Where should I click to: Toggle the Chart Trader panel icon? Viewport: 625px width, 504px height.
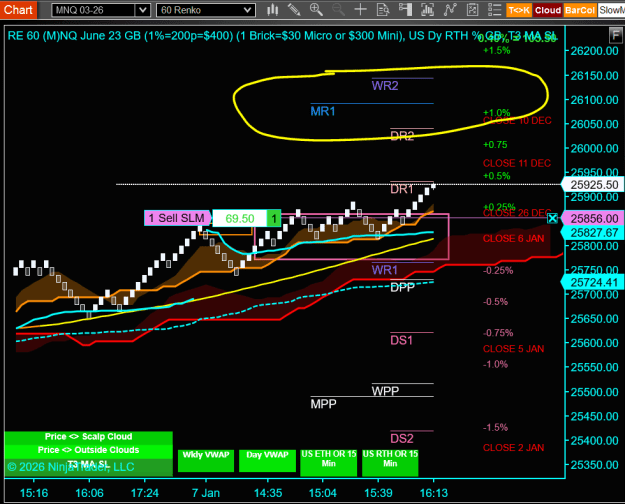click(x=405, y=10)
